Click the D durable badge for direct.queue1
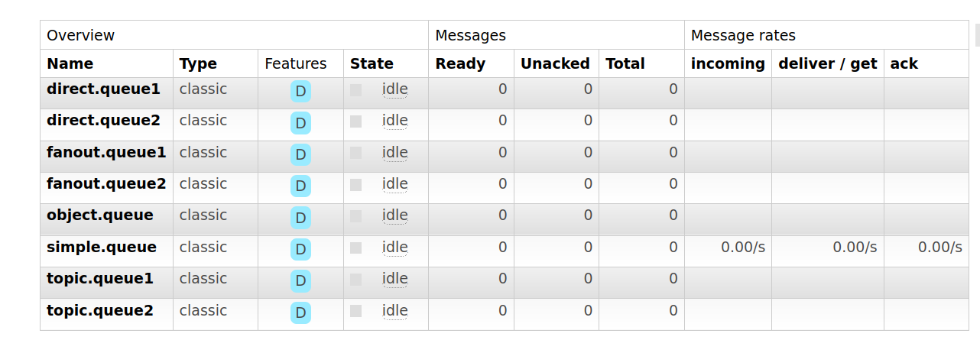 click(x=300, y=92)
